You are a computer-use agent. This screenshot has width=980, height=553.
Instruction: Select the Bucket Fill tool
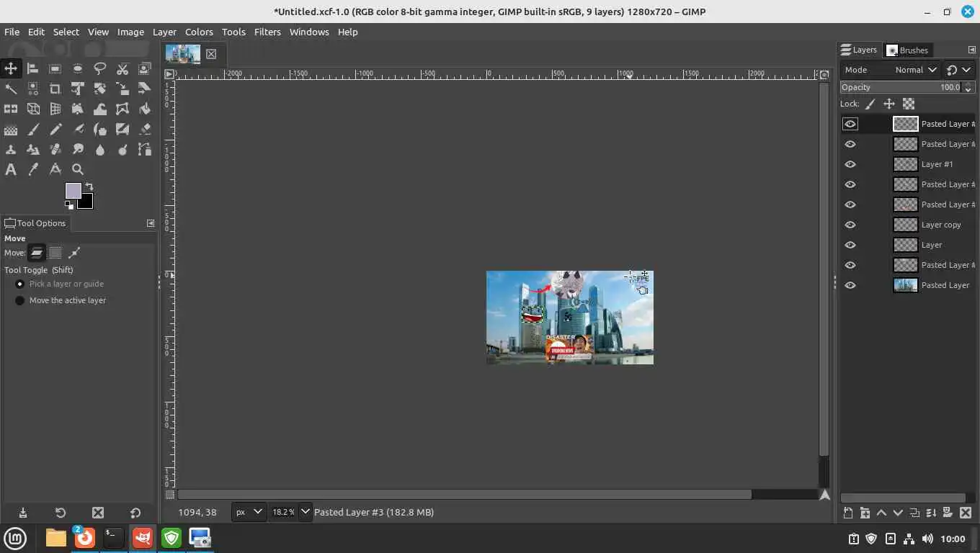(x=144, y=109)
